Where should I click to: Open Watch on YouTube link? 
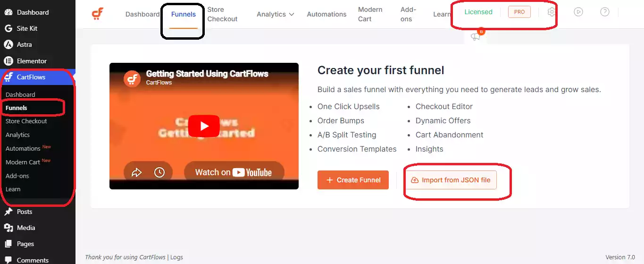click(x=234, y=172)
